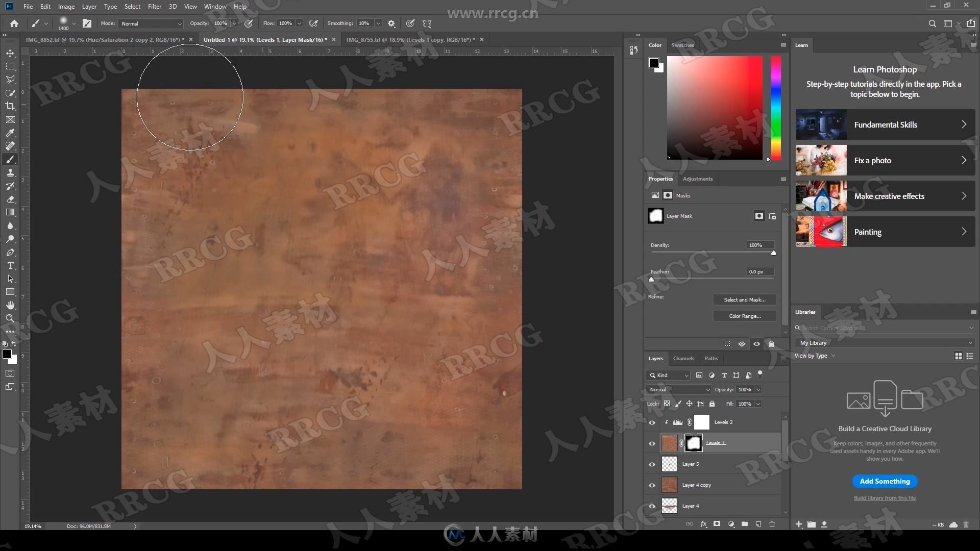Screen dimensions: 980x551
Task: Drag the Feather slider in Properties panel
Action: [651, 279]
